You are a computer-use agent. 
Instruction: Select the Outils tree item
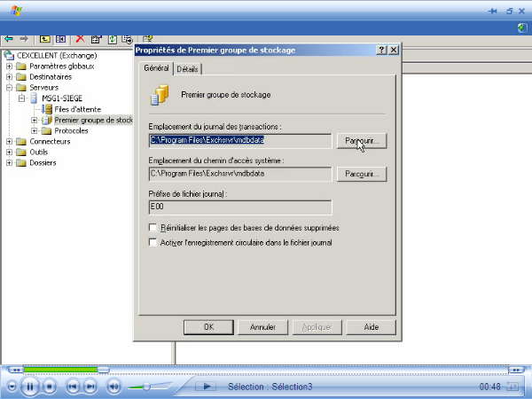coord(39,152)
